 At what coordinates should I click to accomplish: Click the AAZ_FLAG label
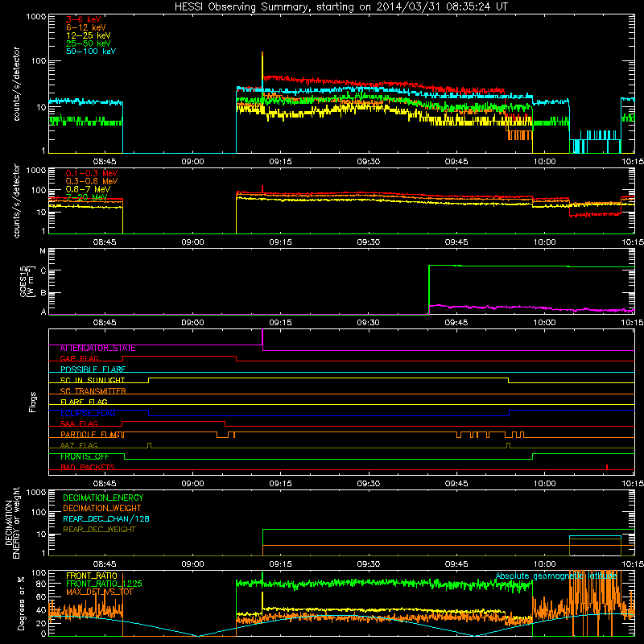79,445
